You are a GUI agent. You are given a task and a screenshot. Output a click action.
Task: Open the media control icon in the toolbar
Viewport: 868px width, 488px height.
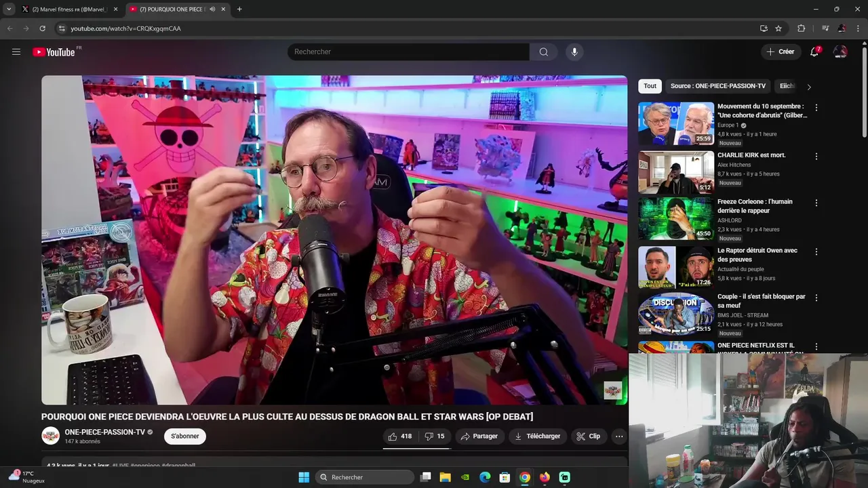click(825, 28)
